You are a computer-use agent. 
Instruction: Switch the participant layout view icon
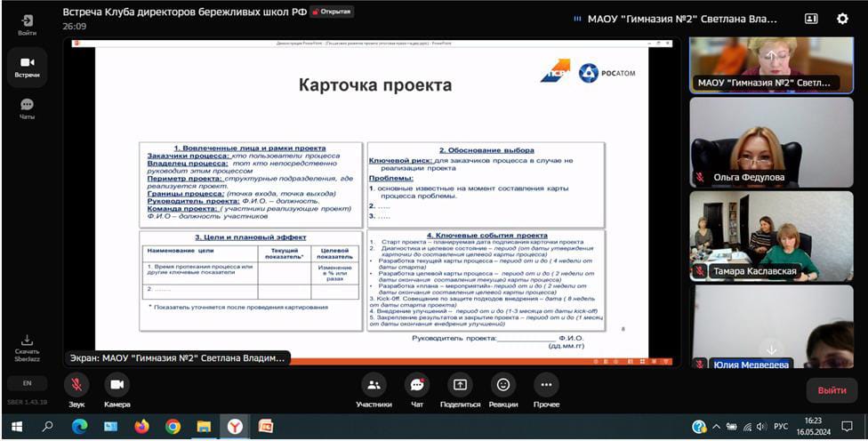click(x=811, y=19)
